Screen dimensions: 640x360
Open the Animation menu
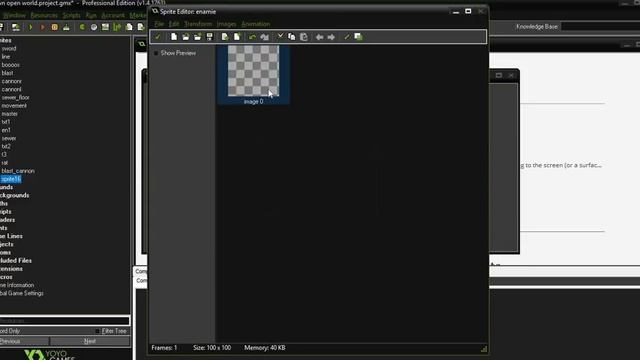[256, 24]
